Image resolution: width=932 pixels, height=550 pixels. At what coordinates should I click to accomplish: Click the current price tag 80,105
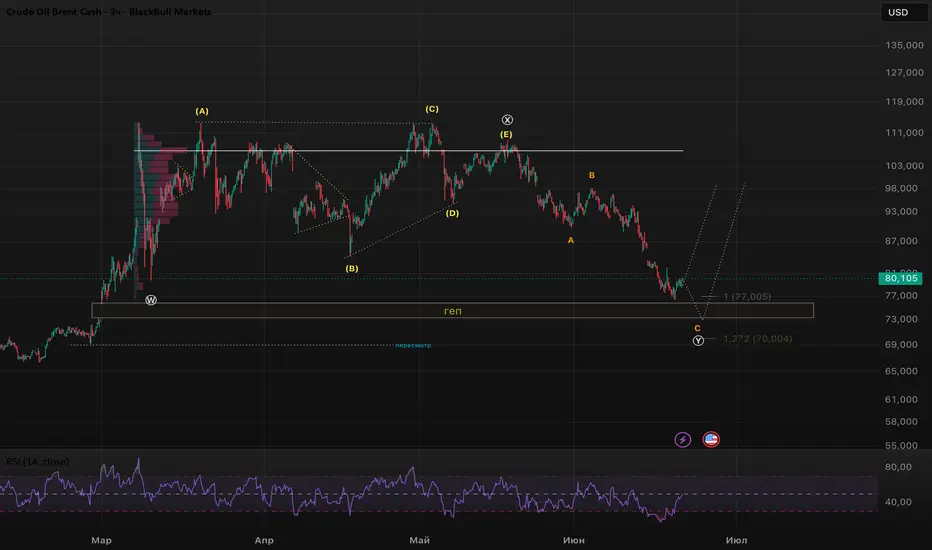[900, 278]
